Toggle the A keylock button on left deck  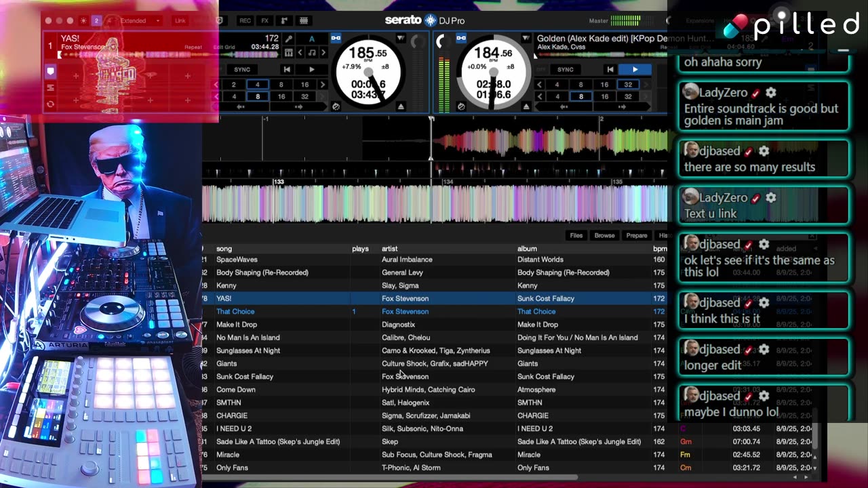coord(311,39)
